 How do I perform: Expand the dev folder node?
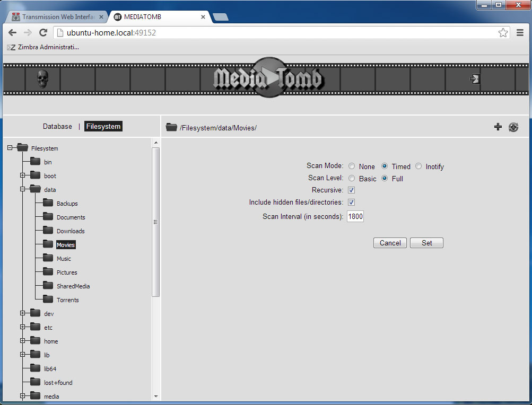pos(22,313)
